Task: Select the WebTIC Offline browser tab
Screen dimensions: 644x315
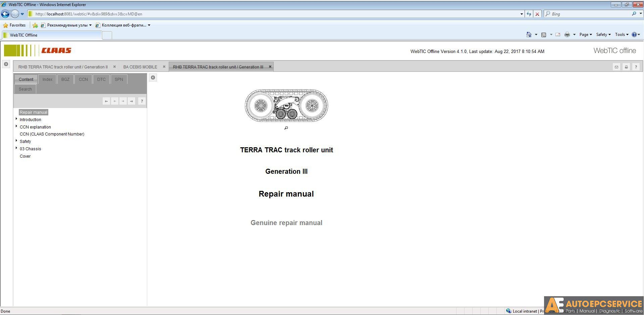Action: 52,35
